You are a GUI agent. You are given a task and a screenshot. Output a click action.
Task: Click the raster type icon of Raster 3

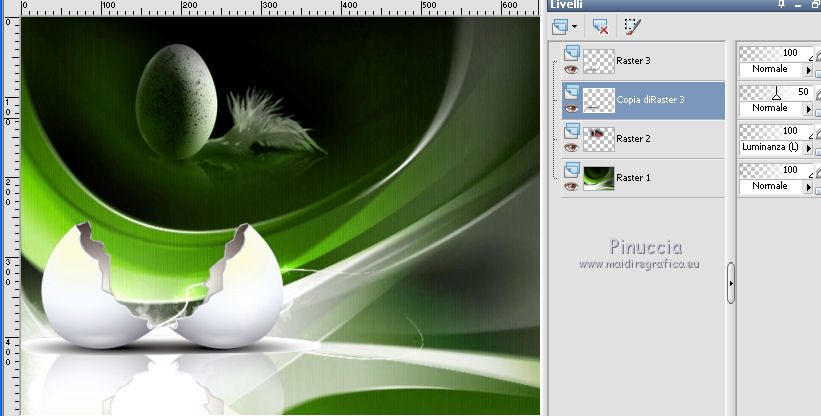tap(572, 52)
